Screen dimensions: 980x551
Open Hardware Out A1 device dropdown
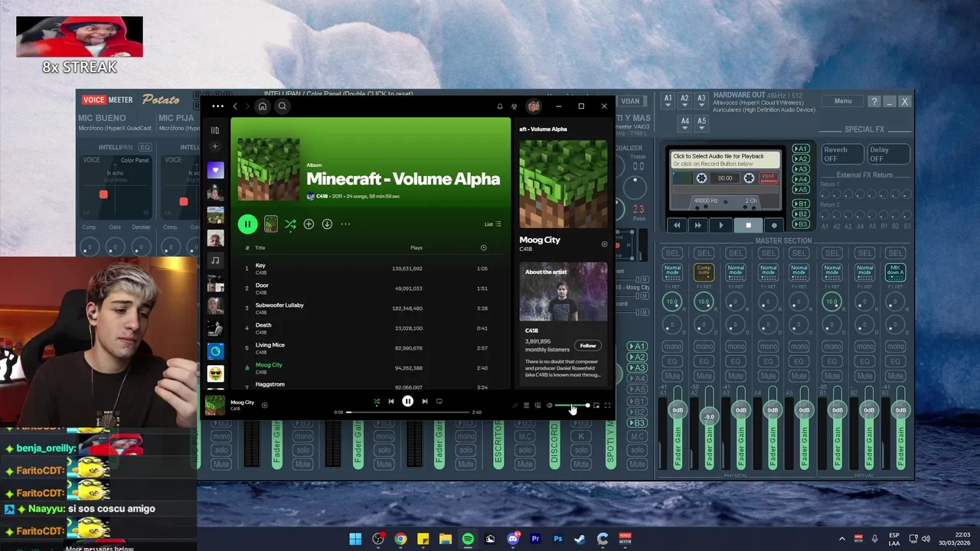[x=668, y=99]
